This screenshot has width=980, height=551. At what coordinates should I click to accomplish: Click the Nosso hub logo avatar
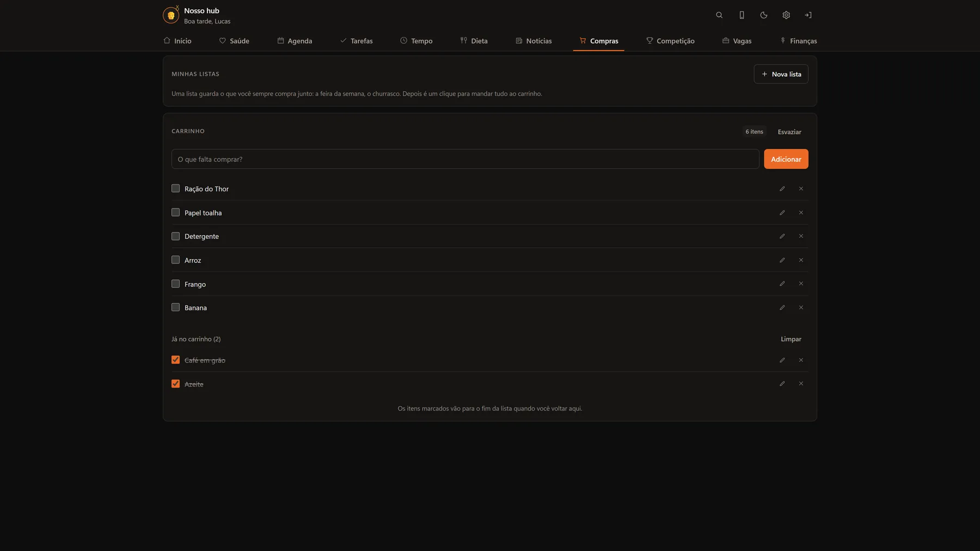171,15
